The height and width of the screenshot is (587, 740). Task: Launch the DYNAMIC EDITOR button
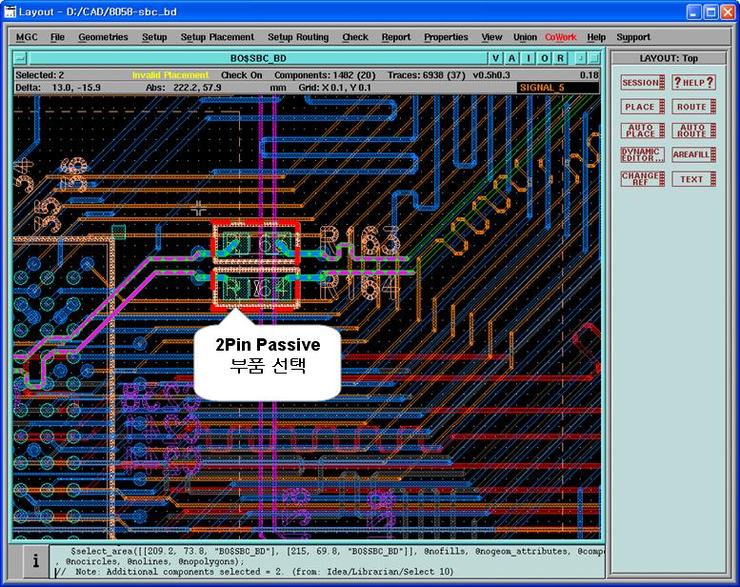pyautogui.click(x=640, y=155)
